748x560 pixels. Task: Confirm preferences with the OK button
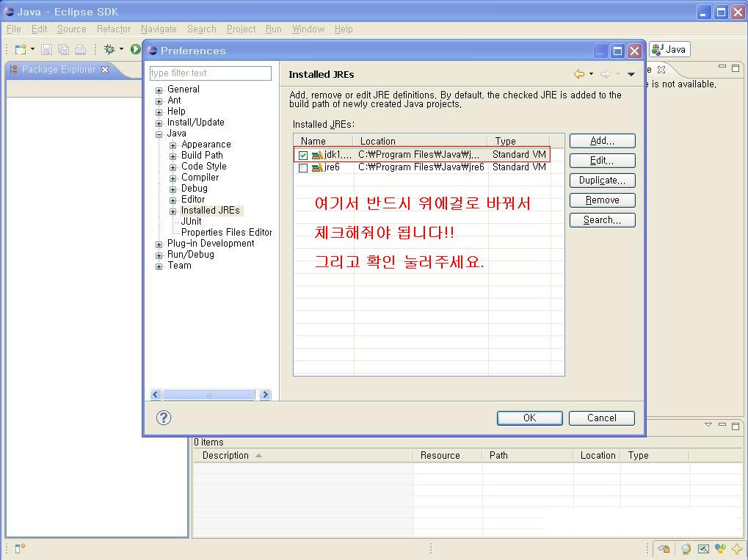pos(529,418)
